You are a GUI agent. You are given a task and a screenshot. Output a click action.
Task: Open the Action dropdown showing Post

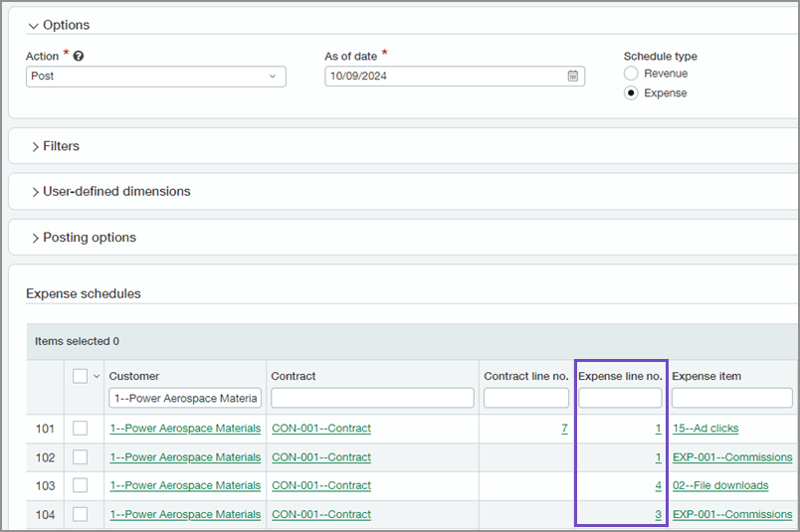coord(155,77)
